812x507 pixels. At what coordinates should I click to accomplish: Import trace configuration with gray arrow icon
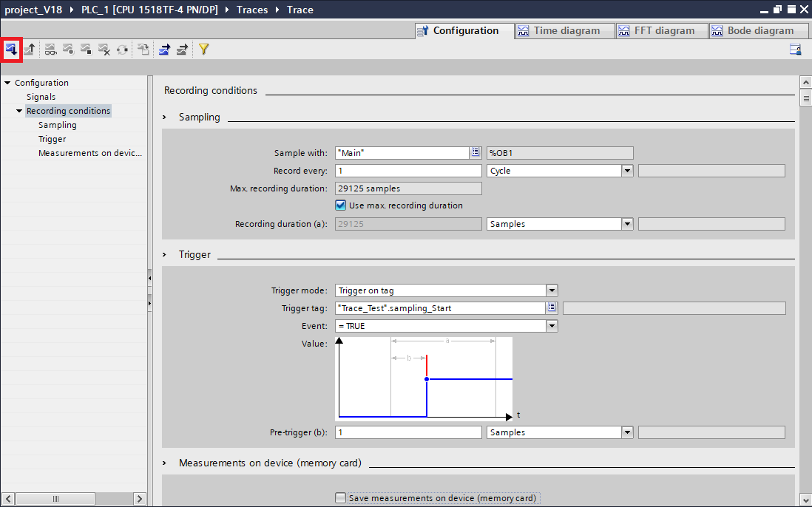coord(182,50)
